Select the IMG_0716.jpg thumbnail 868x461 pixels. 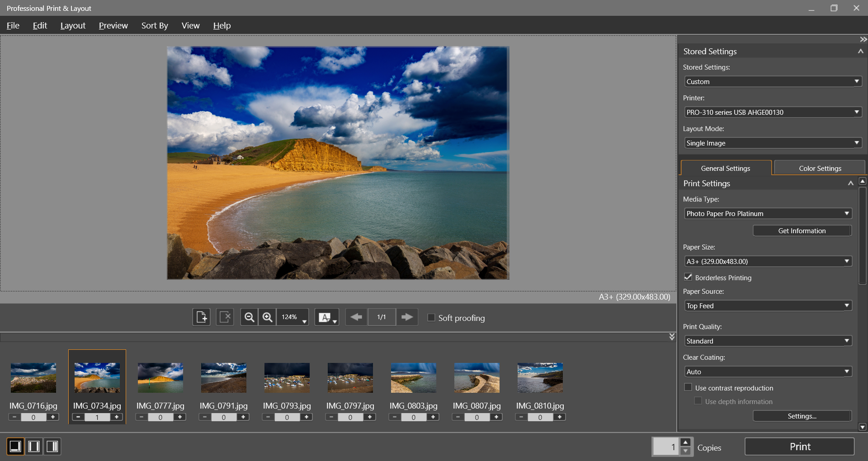(x=33, y=377)
